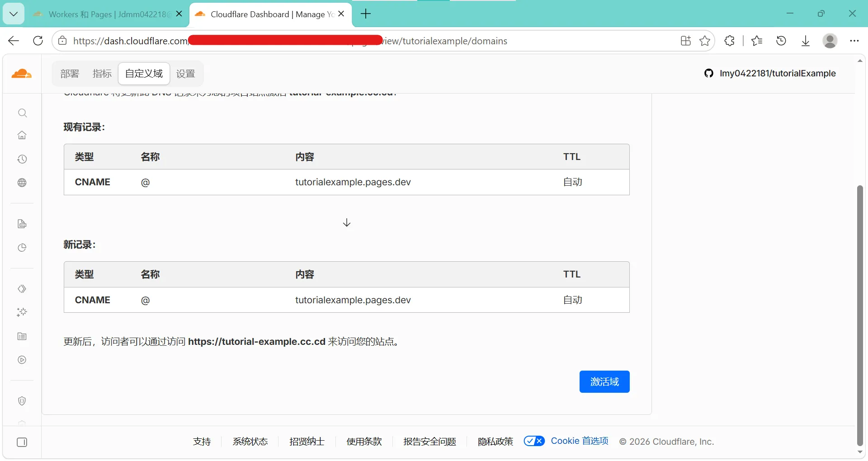Close the Workers 和 Pages tab
The height and width of the screenshot is (461, 868).
(179, 14)
